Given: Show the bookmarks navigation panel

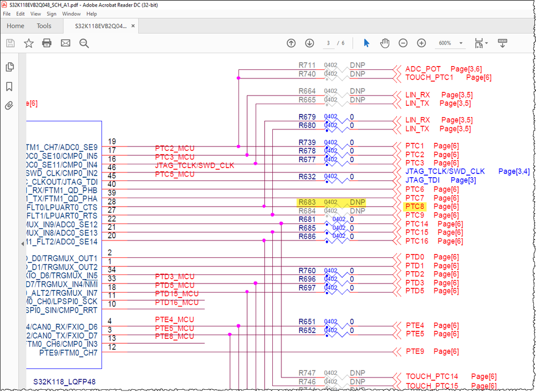Looking at the screenshot, I should (x=9, y=86).
